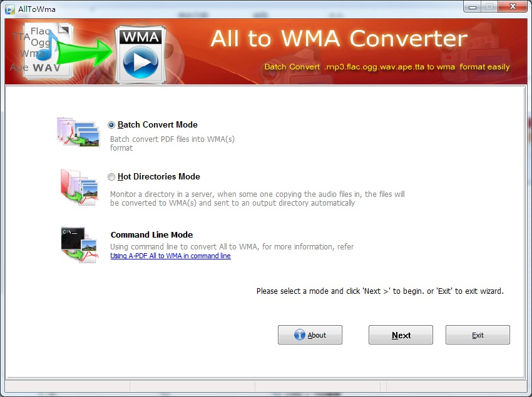Image resolution: width=532 pixels, height=397 pixels.
Task: Click the WMA play file icon in banner
Action: (140, 55)
